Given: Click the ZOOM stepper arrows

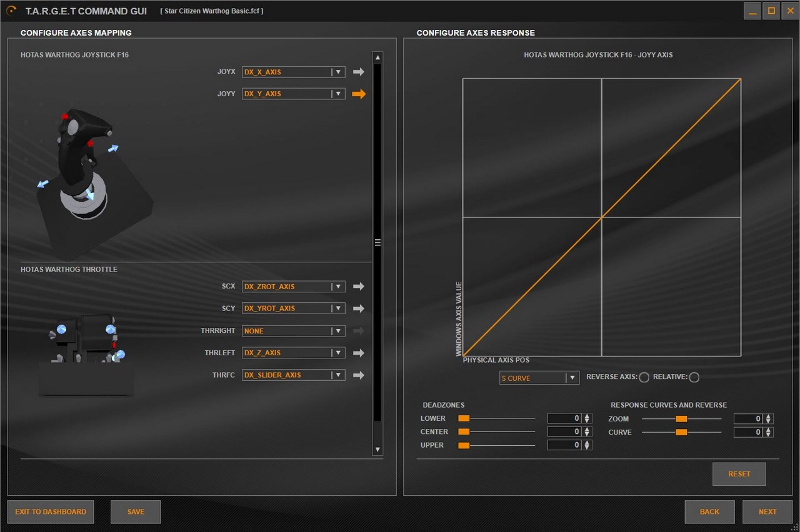Looking at the screenshot, I should pyautogui.click(x=769, y=419).
